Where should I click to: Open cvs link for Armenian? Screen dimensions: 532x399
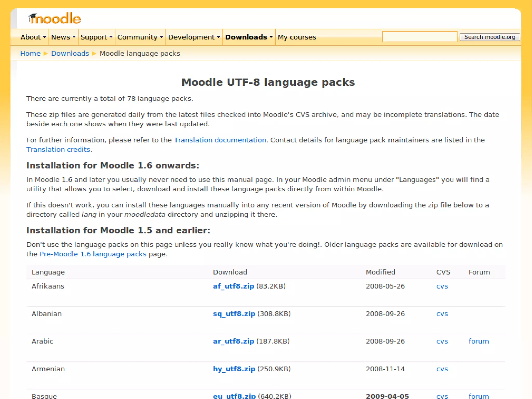pyautogui.click(x=442, y=369)
